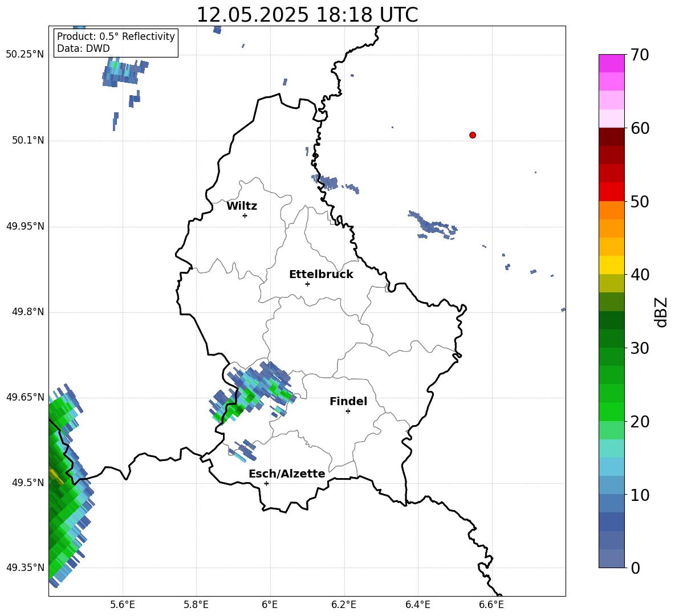Click the Wiltz cross station marker
This screenshot has width=675, height=616.
tap(245, 215)
